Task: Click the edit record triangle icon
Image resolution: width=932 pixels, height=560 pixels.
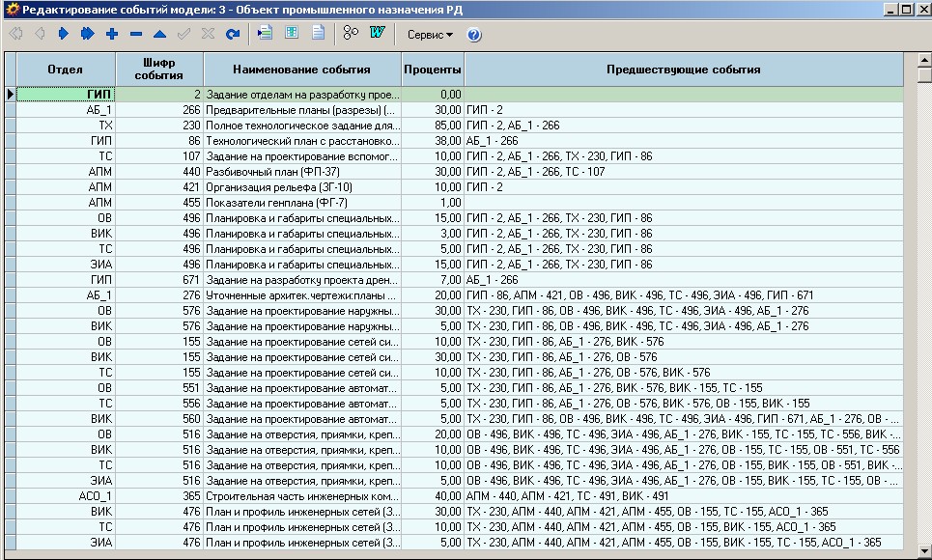Action: (x=160, y=34)
